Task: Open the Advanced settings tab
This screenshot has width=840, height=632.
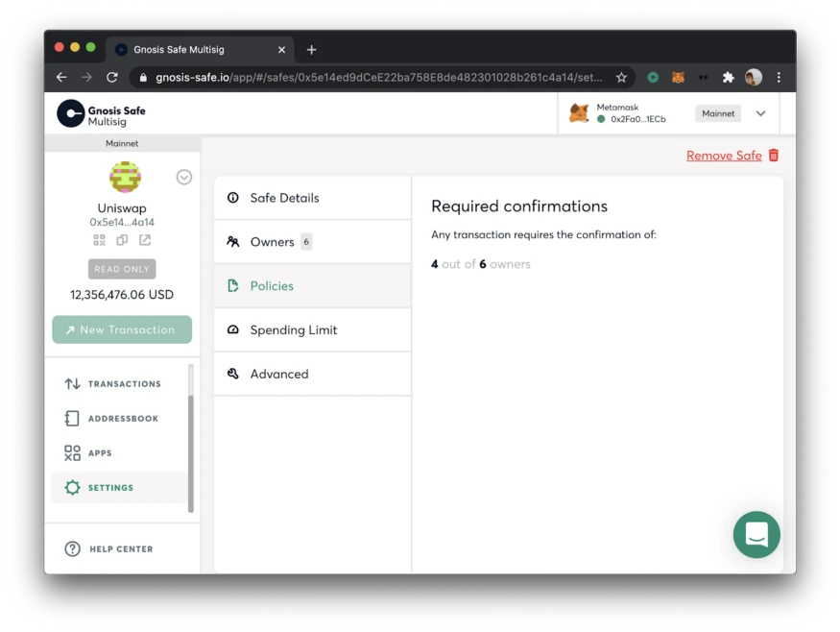Action: [312, 374]
